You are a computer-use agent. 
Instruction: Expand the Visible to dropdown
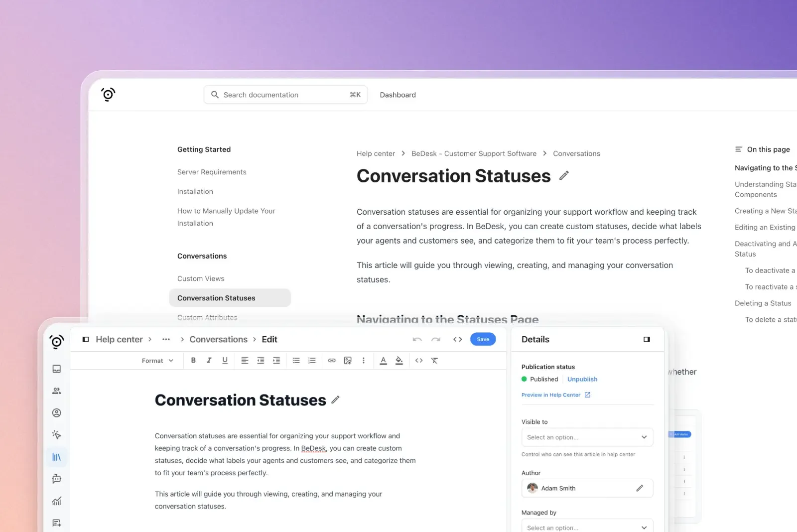click(x=587, y=437)
